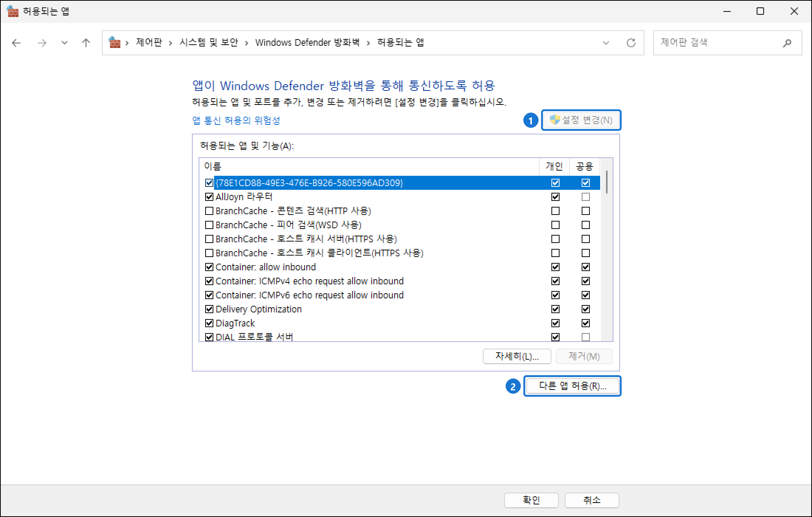812x517 pixels.
Task: Select the DIAL 프로토콜 서버 row
Action: pos(400,336)
